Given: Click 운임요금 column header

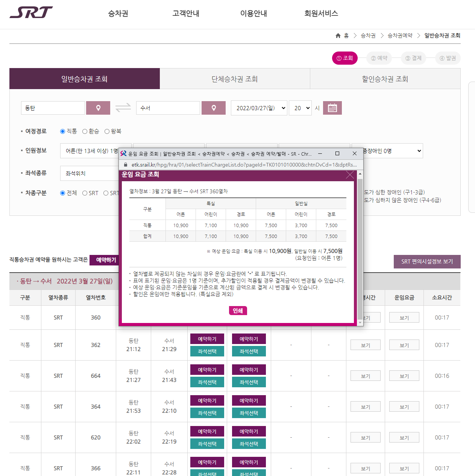Looking at the screenshot, I should [x=404, y=297].
